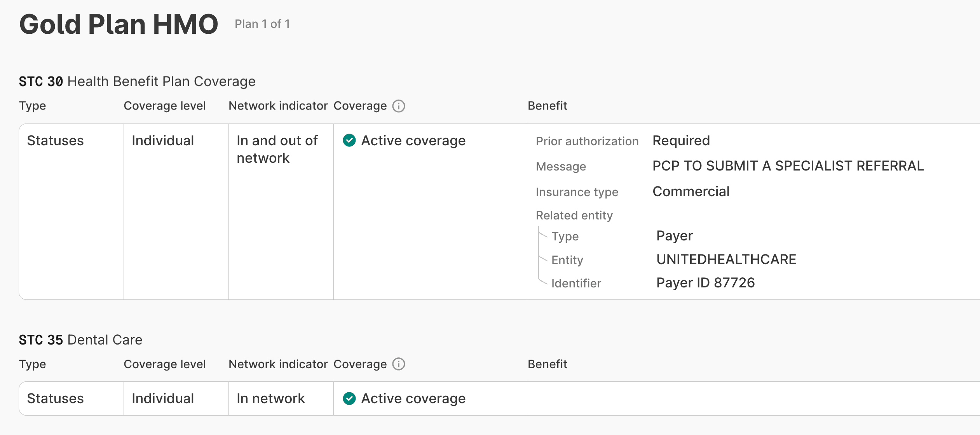The image size is (980, 435).
Task: Click Network indicator column header in STC 30
Action: (x=278, y=106)
